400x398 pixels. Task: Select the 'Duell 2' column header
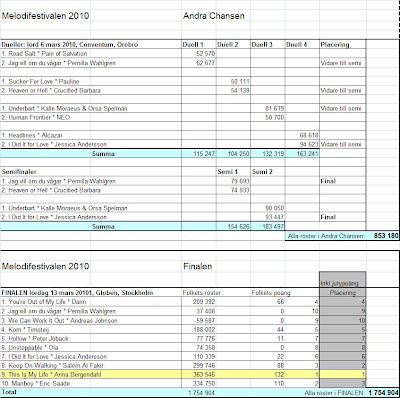[x=228, y=45]
